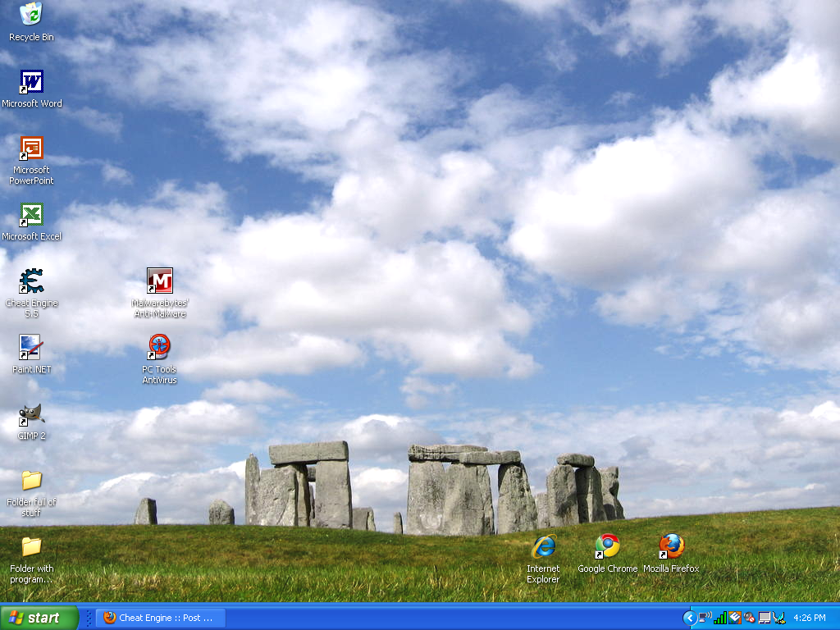Click the orange globe tray icon

[x=735, y=619]
